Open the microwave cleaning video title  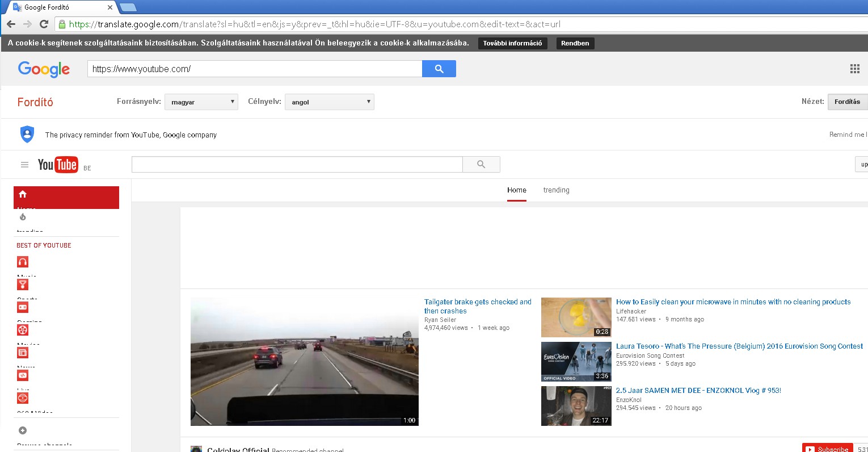click(734, 302)
